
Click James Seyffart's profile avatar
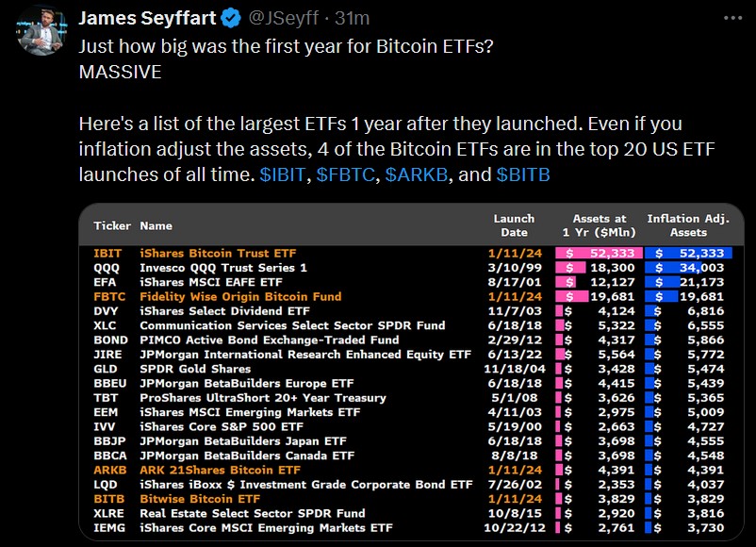(x=41, y=29)
